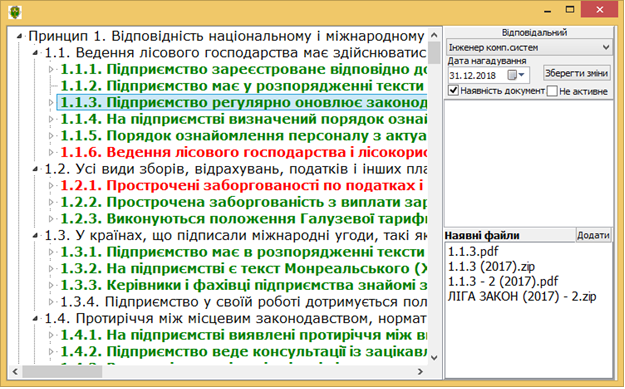Expand the 1.2.1. Прострочені заборгованості item
The width and height of the screenshot is (625, 389).
tap(51, 185)
